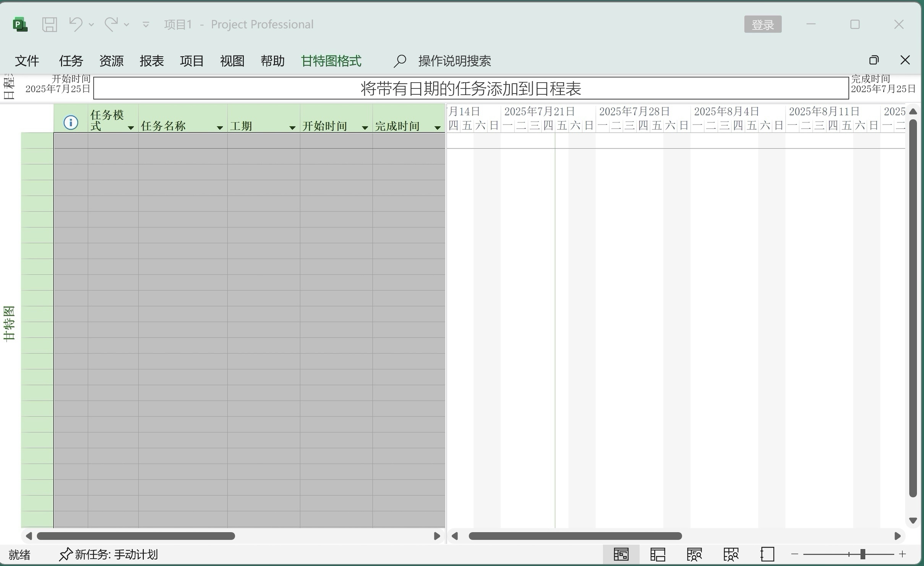924x566 pixels.
Task: Click 将带有日期的任务添加到日程表 in timeline
Action: pos(470,89)
